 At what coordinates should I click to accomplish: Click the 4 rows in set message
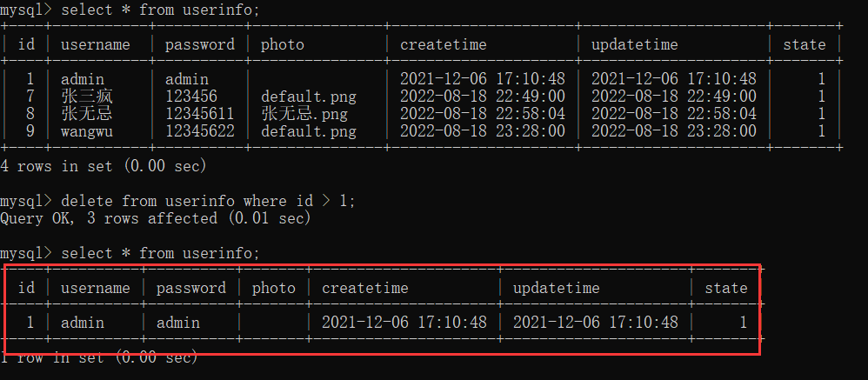pos(103,166)
